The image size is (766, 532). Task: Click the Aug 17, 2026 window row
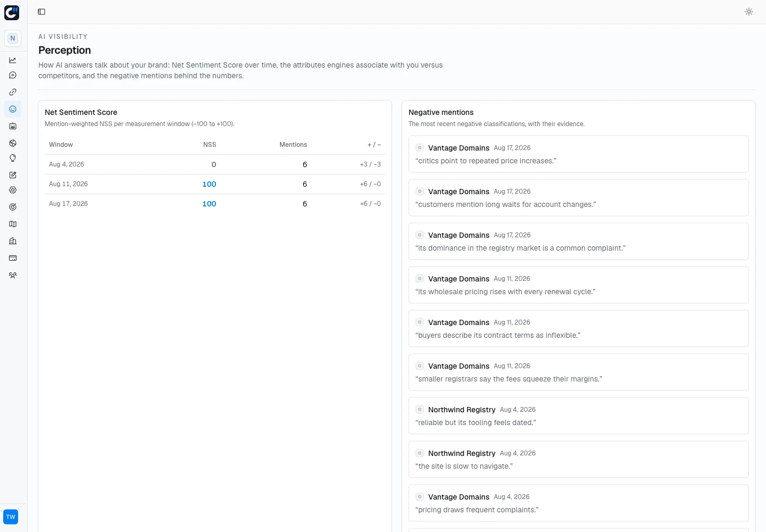(215, 204)
